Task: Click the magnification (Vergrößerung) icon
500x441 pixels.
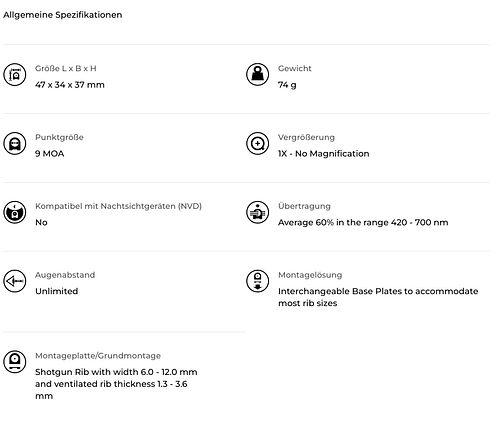Action: pyautogui.click(x=257, y=144)
